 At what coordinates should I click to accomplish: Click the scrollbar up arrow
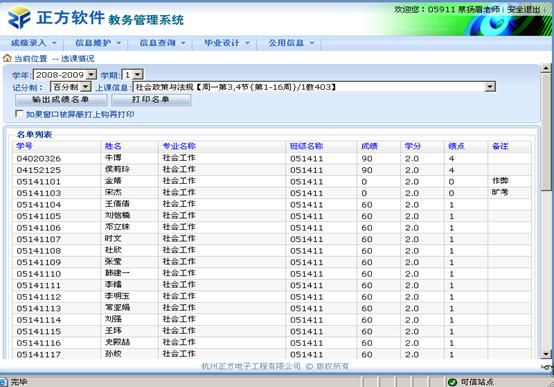coord(546,68)
